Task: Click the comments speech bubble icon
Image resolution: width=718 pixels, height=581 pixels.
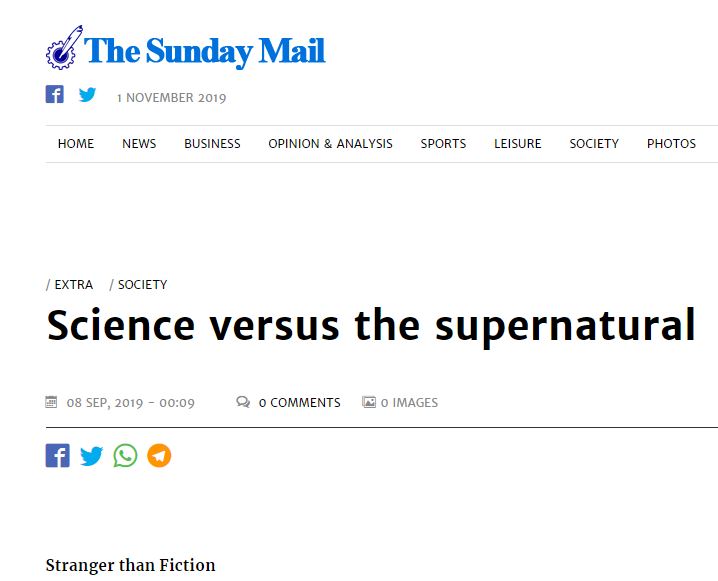Action: 243,402
